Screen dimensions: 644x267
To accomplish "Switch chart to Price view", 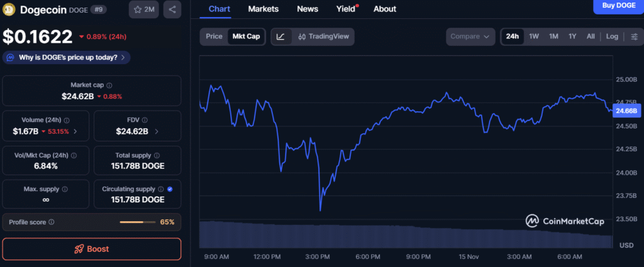I will (x=214, y=36).
